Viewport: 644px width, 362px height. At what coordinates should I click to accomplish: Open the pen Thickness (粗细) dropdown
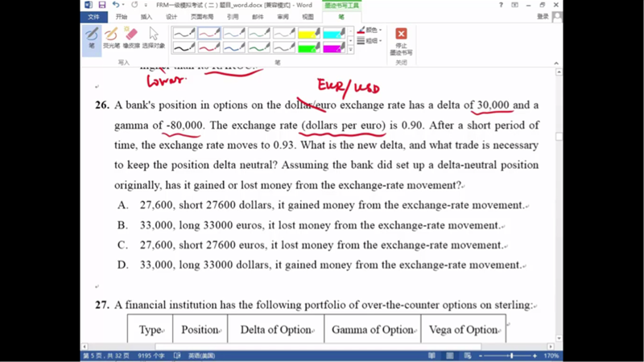(x=372, y=39)
